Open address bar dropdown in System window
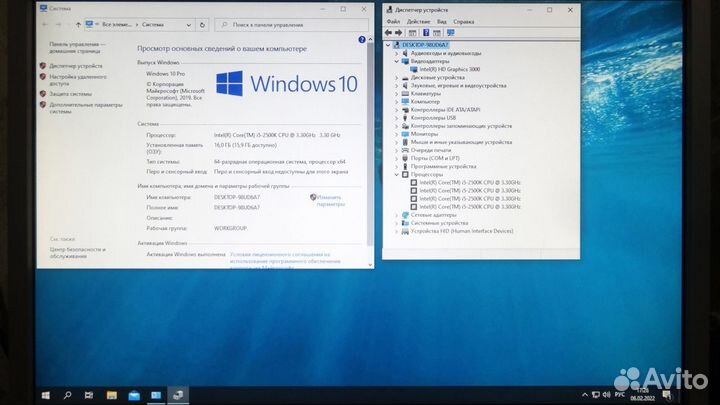The width and height of the screenshot is (720, 405). (189, 25)
